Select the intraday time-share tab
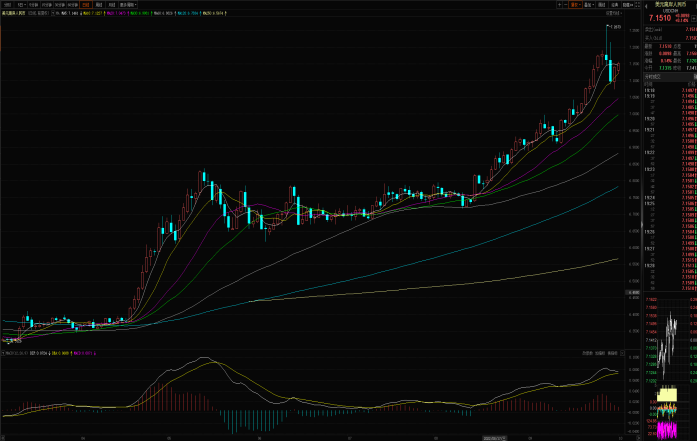This screenshot has width=697, height=441. [8, 5]
